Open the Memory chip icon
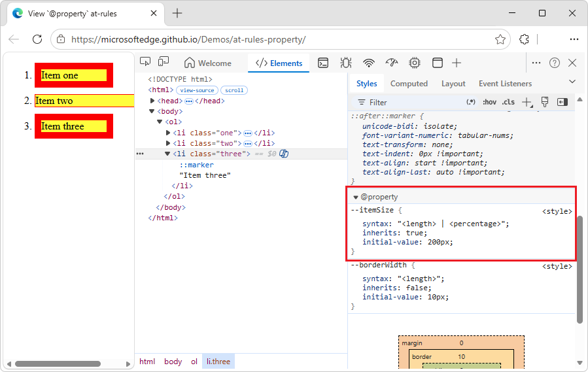Image resolution: width=588 pixels, height=372 pixels. pyautogui.click(x=415, y=63)
